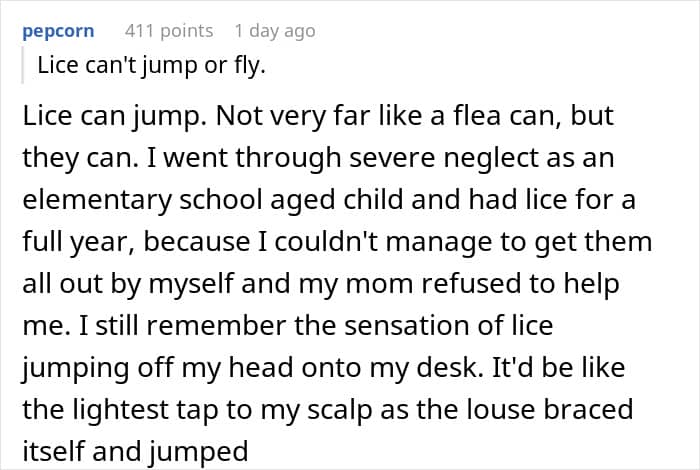Screen dimensions: 700x470
Task: Open the pepcorn user profile link
Action: [58, 31]
